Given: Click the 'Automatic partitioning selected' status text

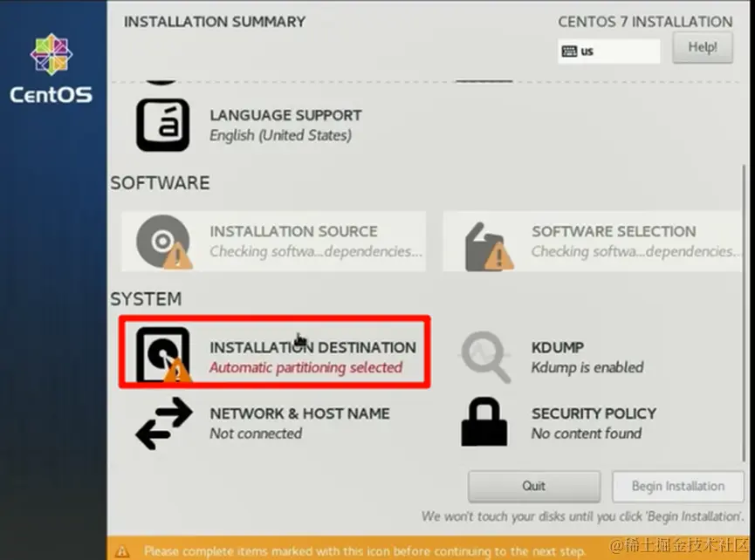Looking at the screenshot, I should click(x=305, y=367).
